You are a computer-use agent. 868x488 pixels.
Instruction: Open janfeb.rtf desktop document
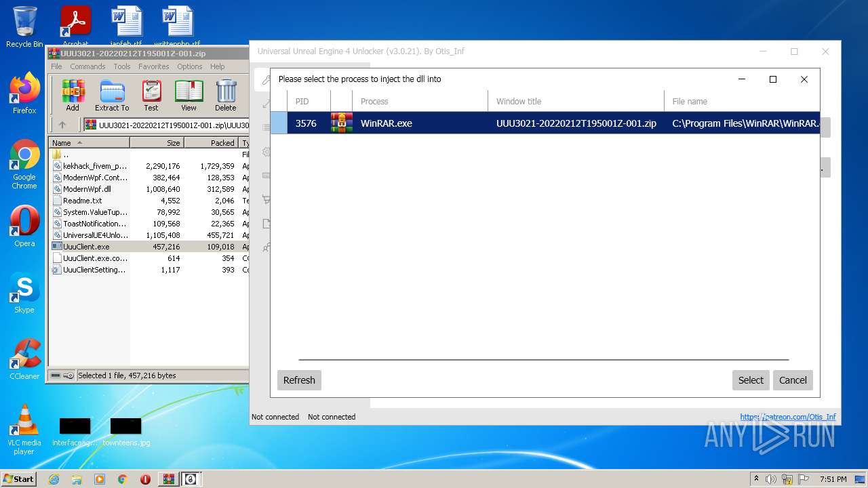point(126,27)
